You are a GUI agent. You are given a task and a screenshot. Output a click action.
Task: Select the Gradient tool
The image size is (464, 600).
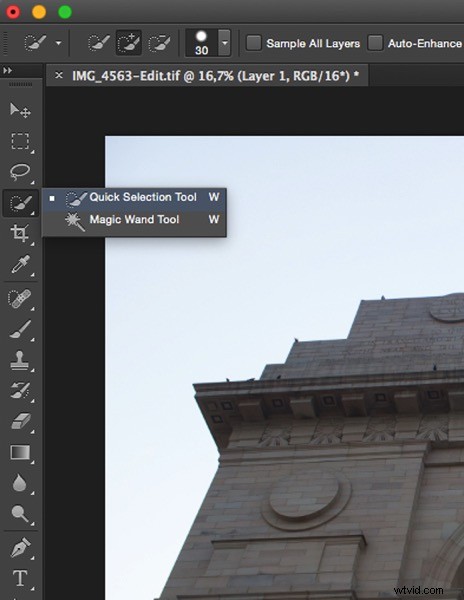(20, 452)
